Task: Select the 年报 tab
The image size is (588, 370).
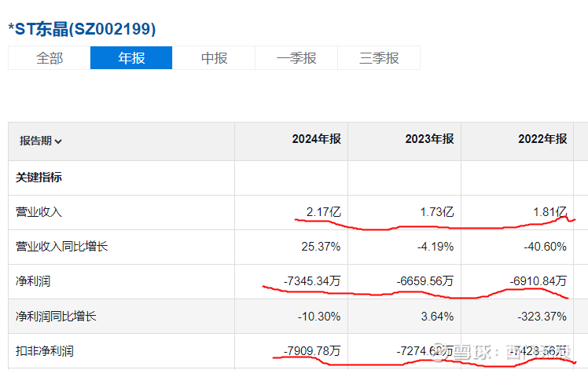Action: [131, 58]
